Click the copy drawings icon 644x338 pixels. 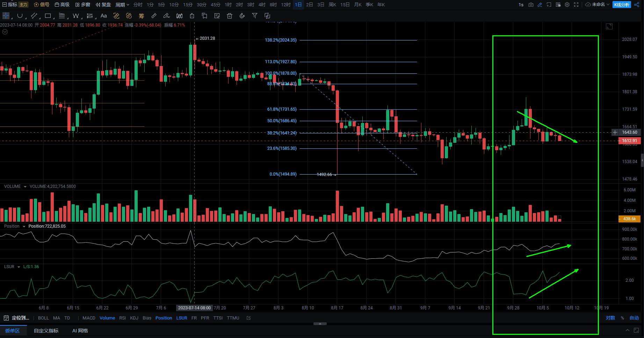tap(204, 16)
